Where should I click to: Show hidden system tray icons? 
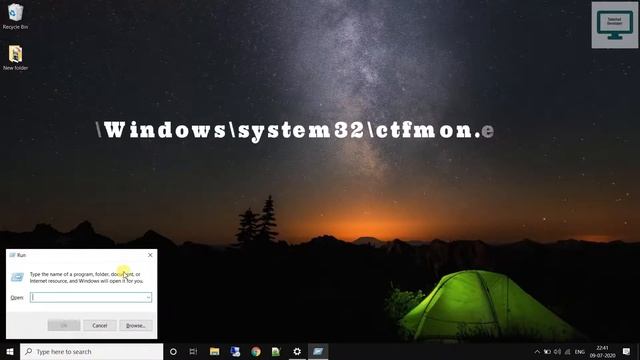pos(537,352)
